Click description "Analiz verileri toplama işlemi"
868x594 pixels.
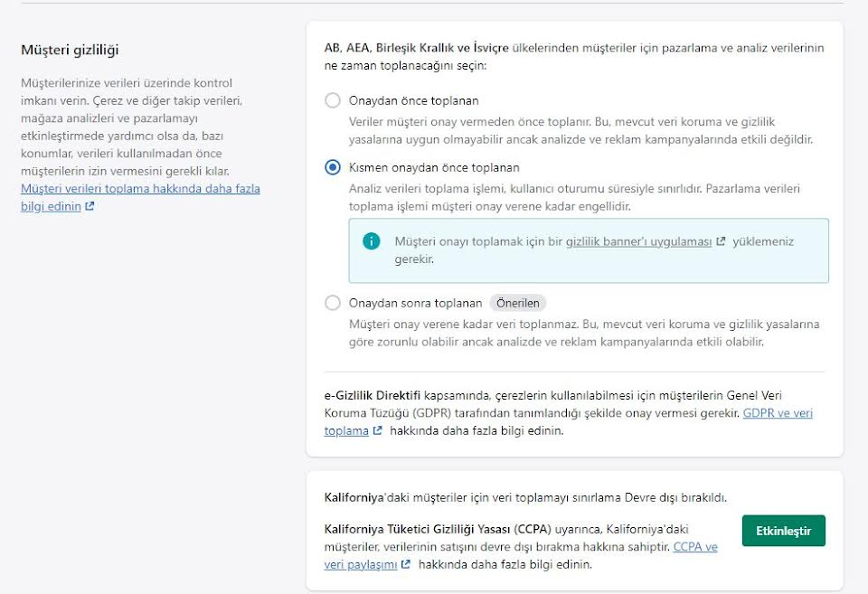(426, 188)
